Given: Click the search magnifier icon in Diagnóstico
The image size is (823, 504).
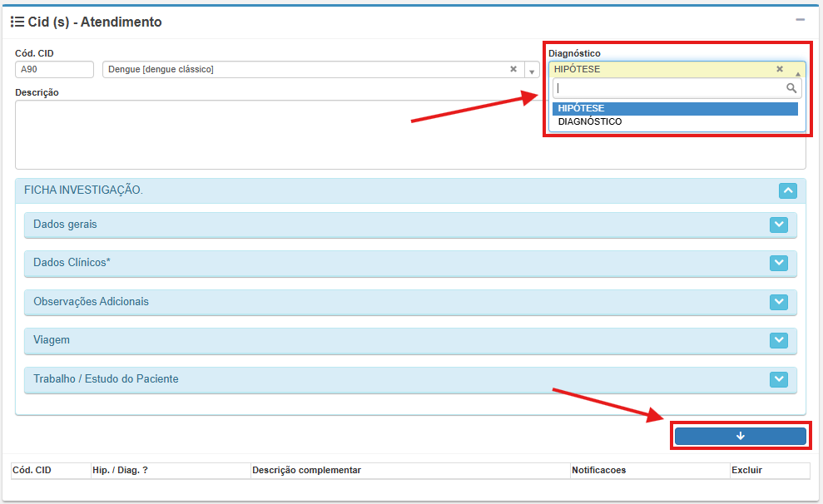Looking at the screenshot, I should click(791, 88).
